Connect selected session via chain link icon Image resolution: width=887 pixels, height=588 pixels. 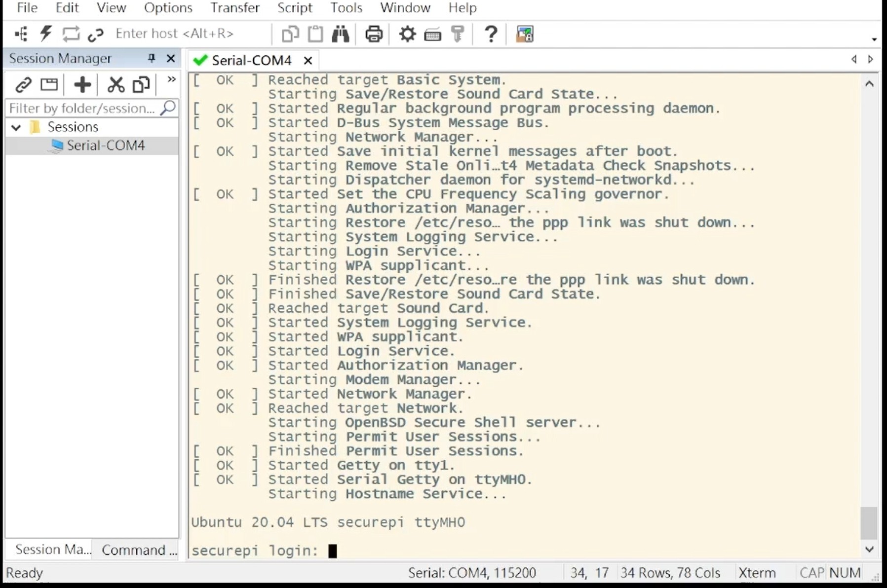pyautogui.click(x=23, y=85)
